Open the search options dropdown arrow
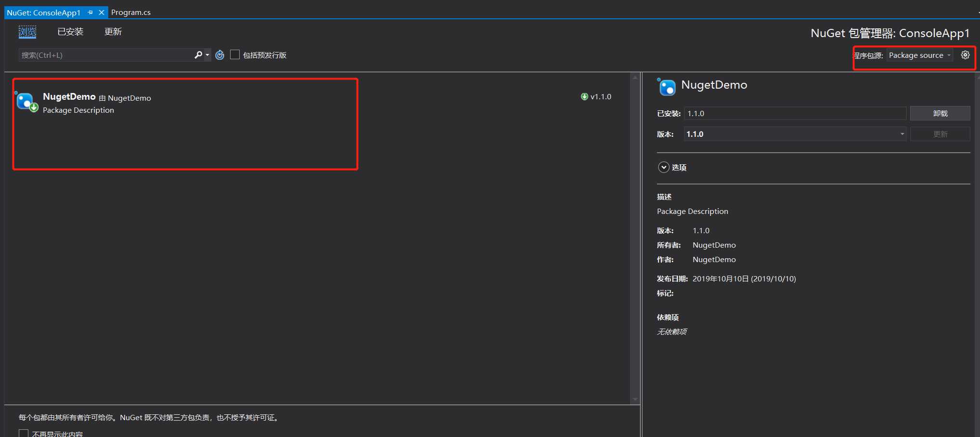980x437 pixels. tap(207, 55)
